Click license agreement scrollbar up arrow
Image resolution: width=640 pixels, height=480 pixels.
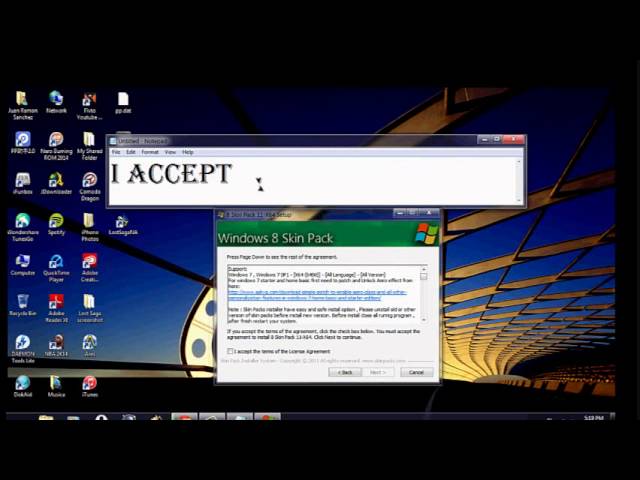(x=424, y=269)
